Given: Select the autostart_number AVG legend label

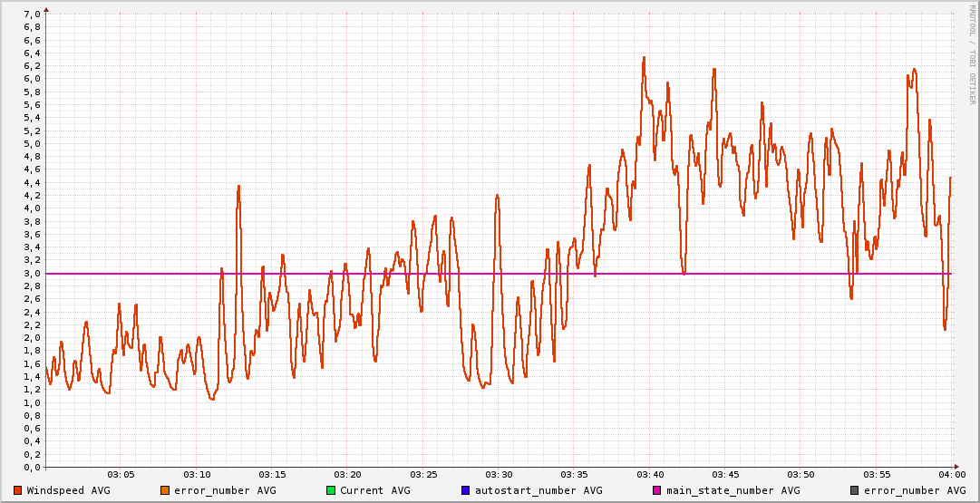Looking at the screenshot, I should point(539,490).
